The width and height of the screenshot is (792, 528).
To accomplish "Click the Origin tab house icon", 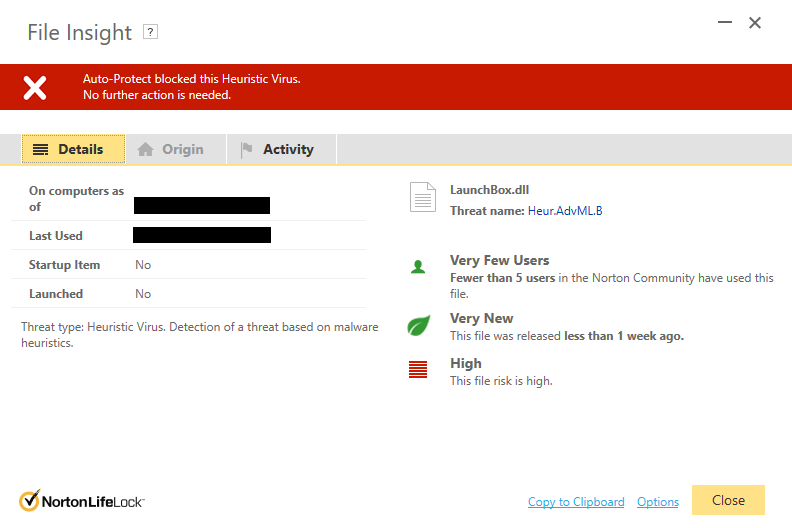I will point(145,150).
